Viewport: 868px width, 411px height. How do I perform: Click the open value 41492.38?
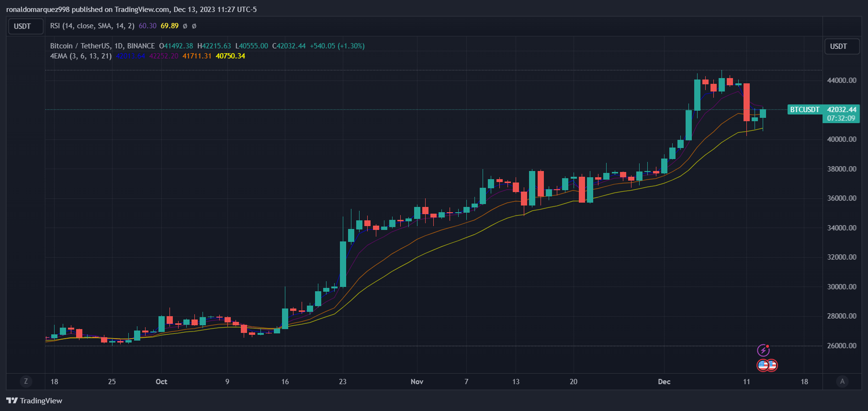pos(179,46)
